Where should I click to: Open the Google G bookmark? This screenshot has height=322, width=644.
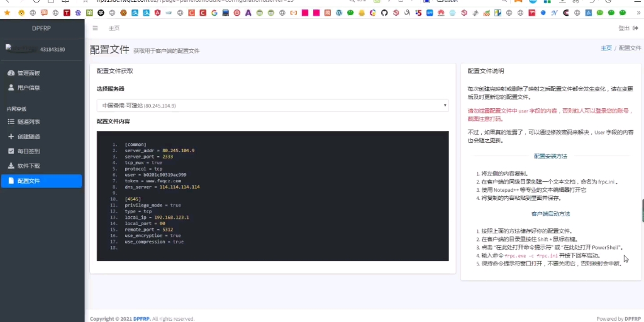coord(214,13)
